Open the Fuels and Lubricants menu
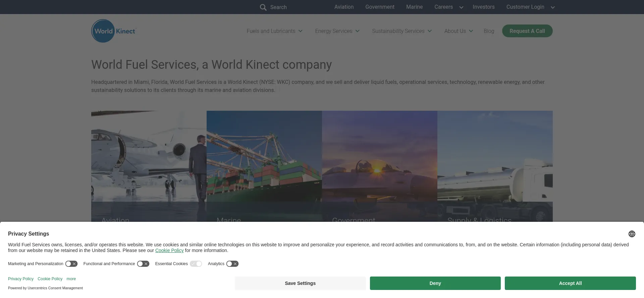Image resolution: width=644 pixels, height=298 pixels. tap(274, 31)
